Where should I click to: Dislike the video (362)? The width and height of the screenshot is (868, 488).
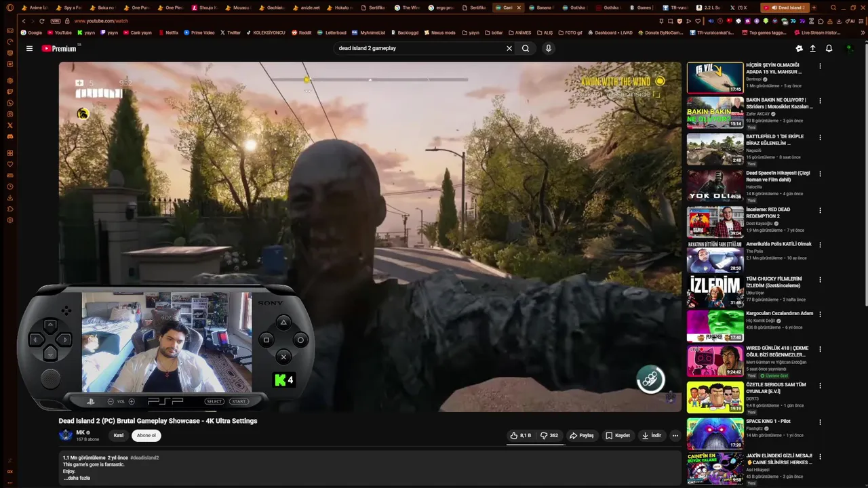point(549,436)
